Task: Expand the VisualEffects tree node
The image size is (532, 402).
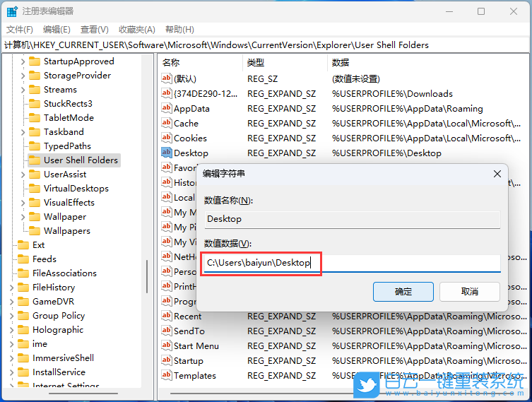Action: point(23,203)
